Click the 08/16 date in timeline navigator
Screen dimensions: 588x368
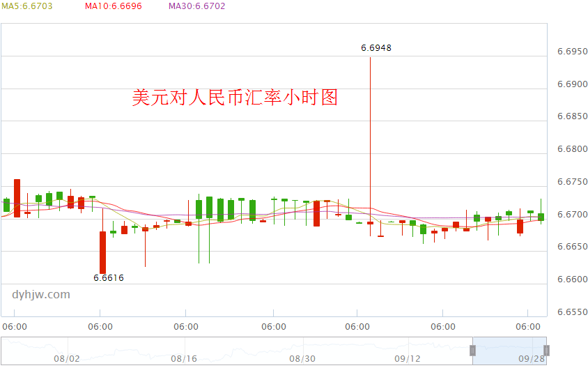[185, 359]
